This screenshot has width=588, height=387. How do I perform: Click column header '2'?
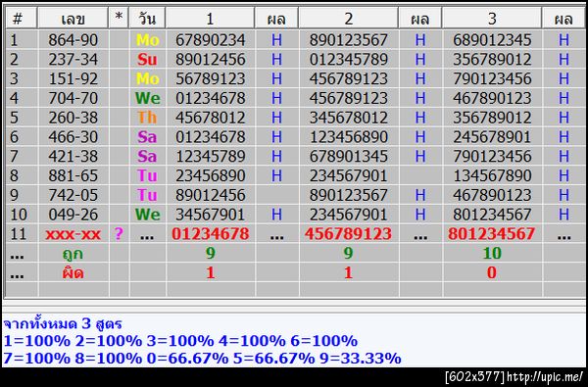(x=348, y=18)
